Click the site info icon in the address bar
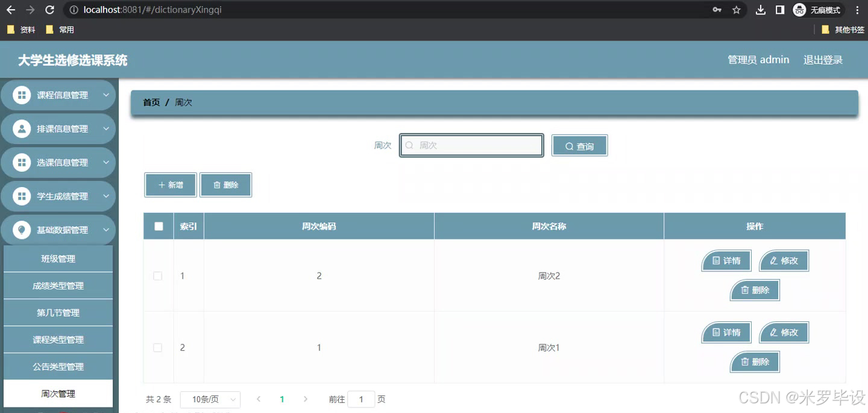The width and height of the screenshot is (868, 413). (74, 10)
